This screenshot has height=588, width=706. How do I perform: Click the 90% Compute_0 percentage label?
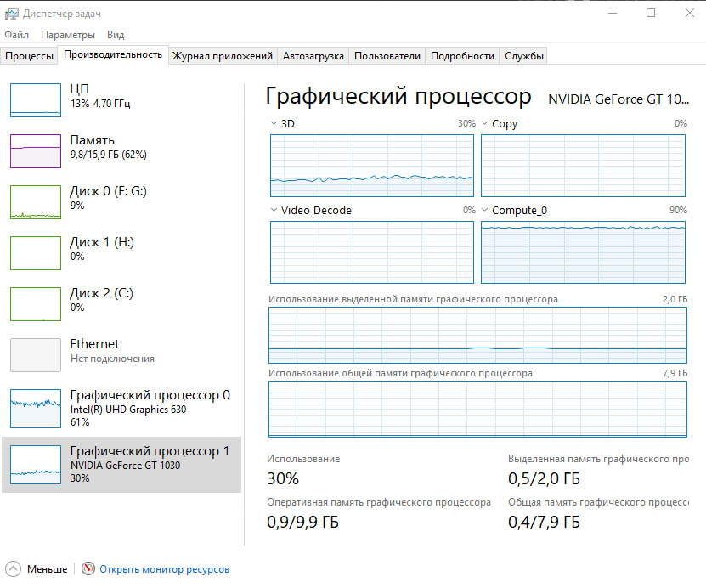pos(678,210)
